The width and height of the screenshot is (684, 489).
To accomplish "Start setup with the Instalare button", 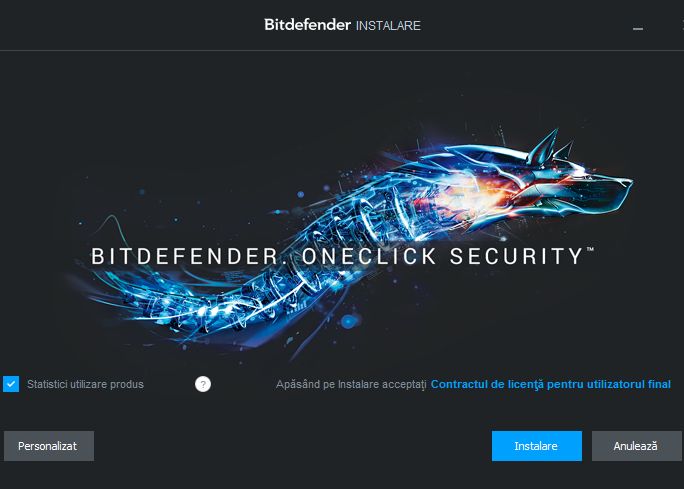I will click(537, 446).
